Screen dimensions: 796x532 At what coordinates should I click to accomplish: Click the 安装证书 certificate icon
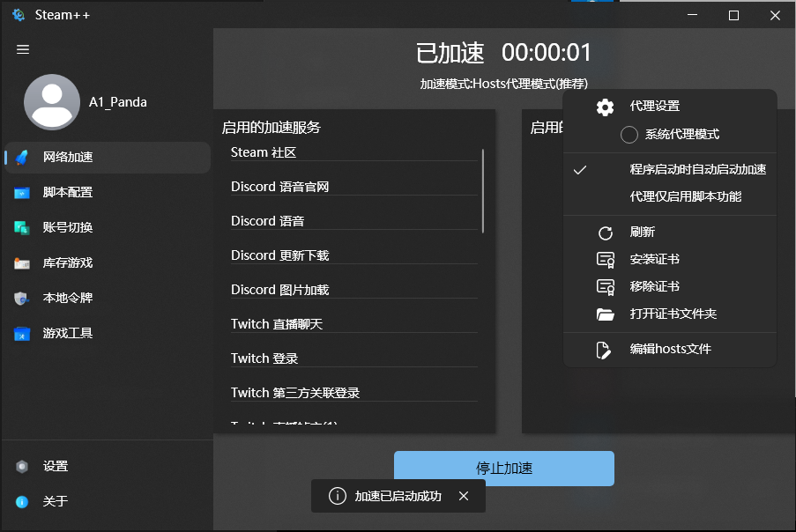604,259
